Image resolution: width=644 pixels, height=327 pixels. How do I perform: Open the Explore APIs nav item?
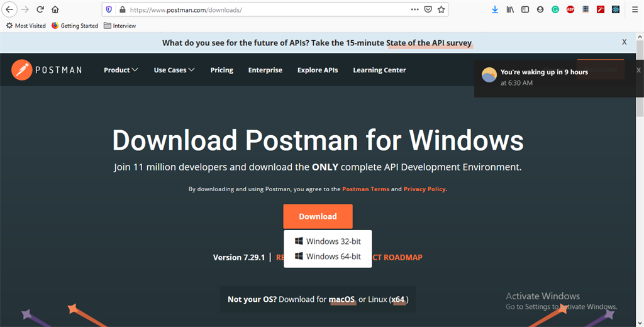click(x=318, y=70)
